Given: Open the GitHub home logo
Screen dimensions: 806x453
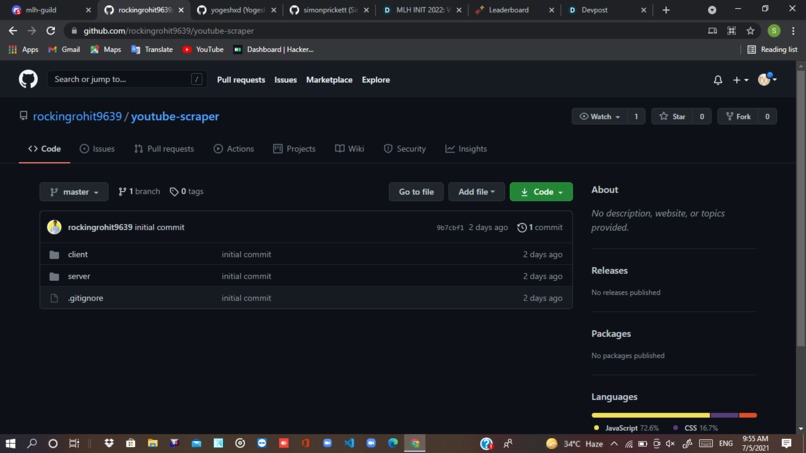Looking at the screenshot, I should pos(28,79).
